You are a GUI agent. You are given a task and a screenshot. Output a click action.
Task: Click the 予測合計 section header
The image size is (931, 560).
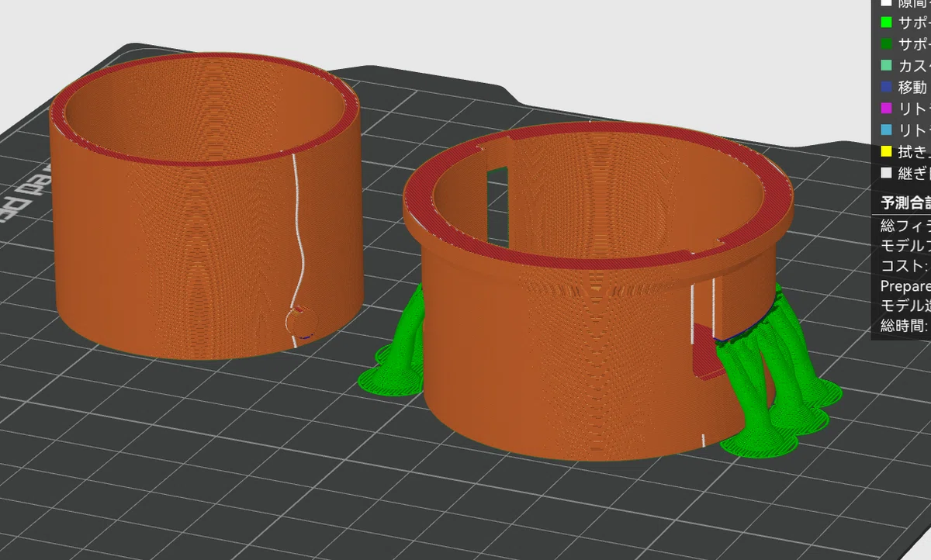pyautogui.click(x=905, y=204)
